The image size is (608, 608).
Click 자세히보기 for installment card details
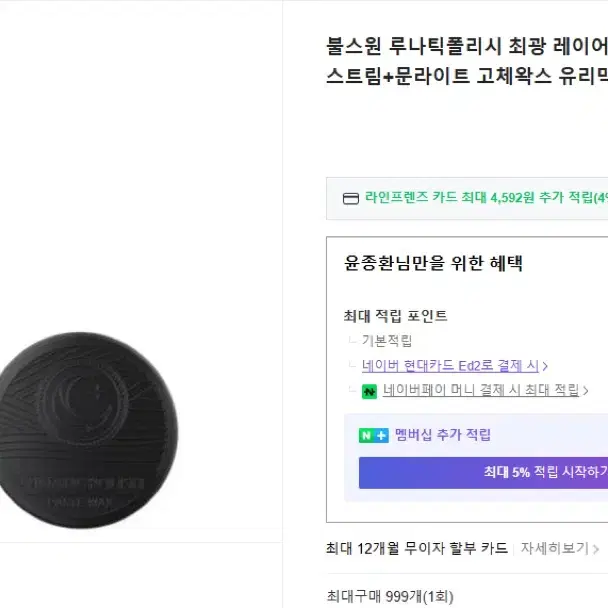(x=553, y=549)
